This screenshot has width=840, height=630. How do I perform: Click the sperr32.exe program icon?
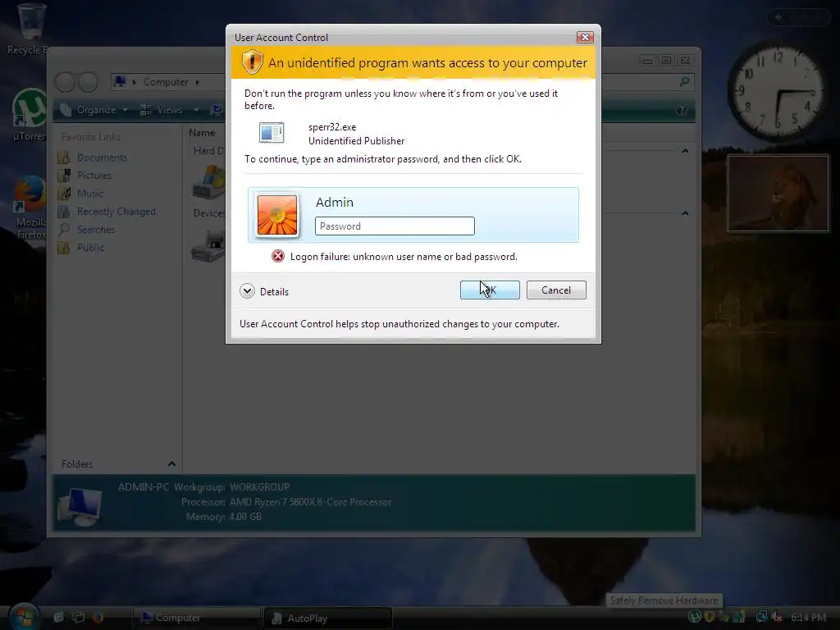pos(272,132)
